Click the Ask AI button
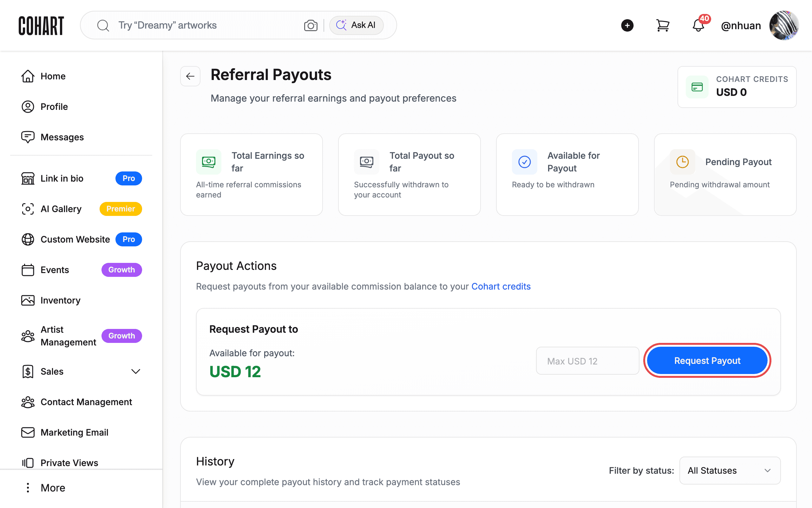The image size is (812, 508). pos(356,25)
